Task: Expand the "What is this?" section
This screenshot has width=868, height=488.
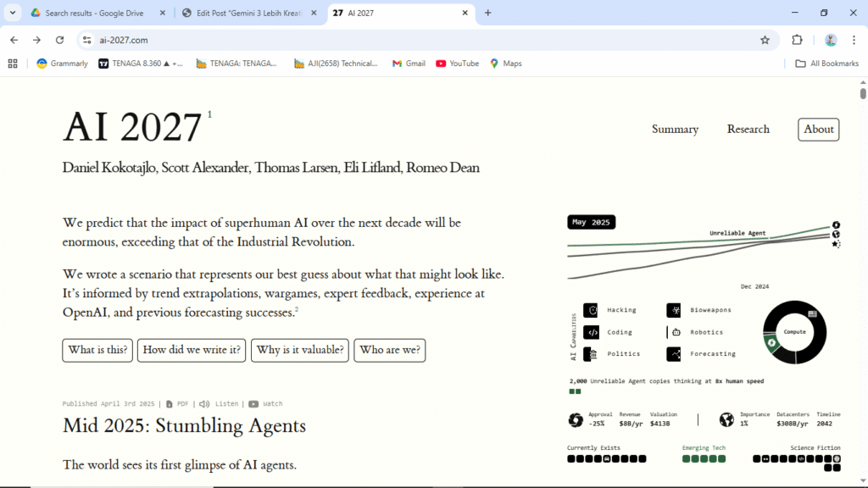Action: pos(97,350)
